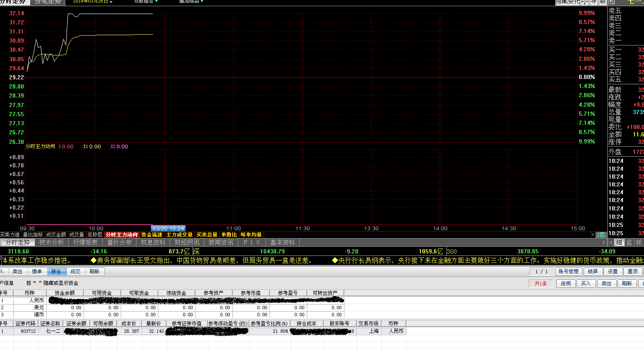Toggle the 分时主力动向 indicator
The width and height of the screenshot is (644, 353).
pyautogui.click(x=122, y=235)
